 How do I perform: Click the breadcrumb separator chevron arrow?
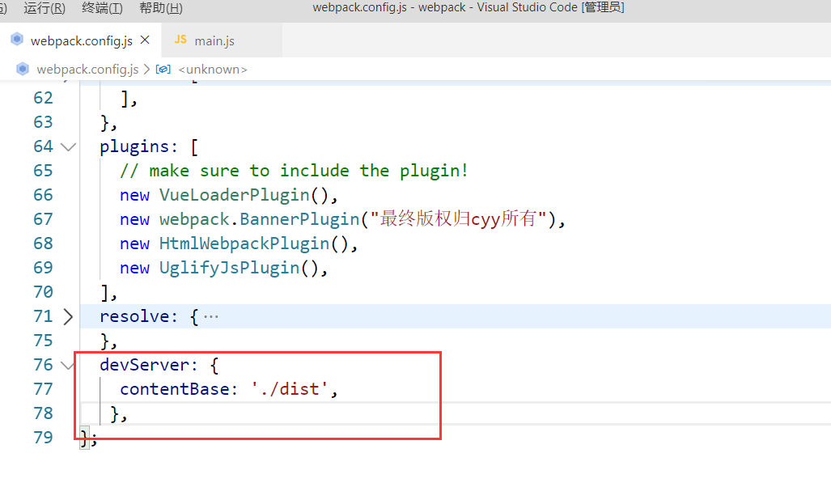(x=147, y=69)
